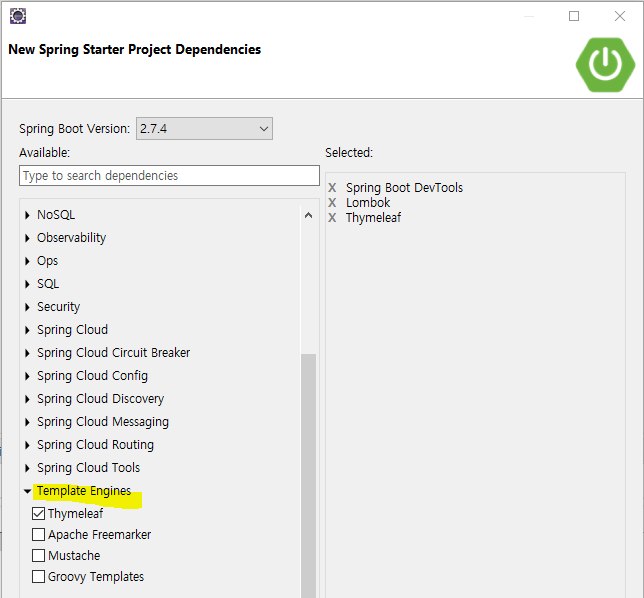The height and width of the screenshot is (598, 644).
Task: Click the Eclipse icon in title bar
Action: pyautogui.click(x=18, y=16)
